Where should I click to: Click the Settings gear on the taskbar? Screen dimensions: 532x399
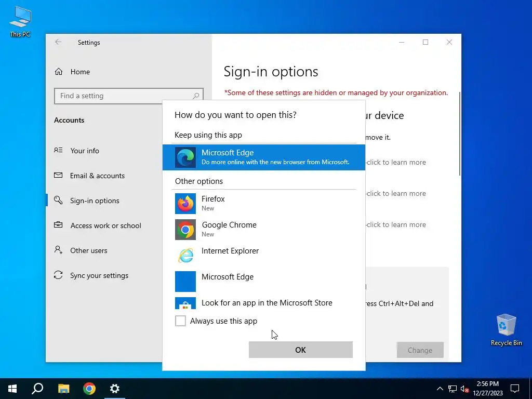(x=115, y=389)
